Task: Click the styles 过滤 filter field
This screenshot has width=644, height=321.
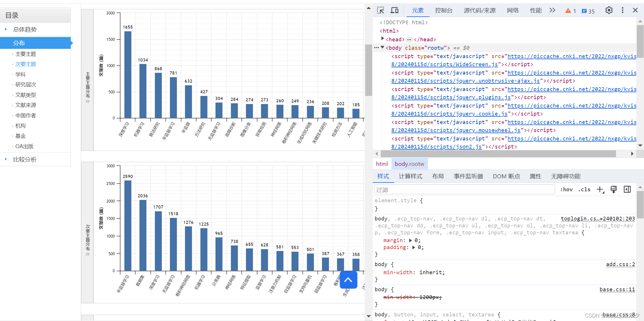Action: (x=464, y=190)
